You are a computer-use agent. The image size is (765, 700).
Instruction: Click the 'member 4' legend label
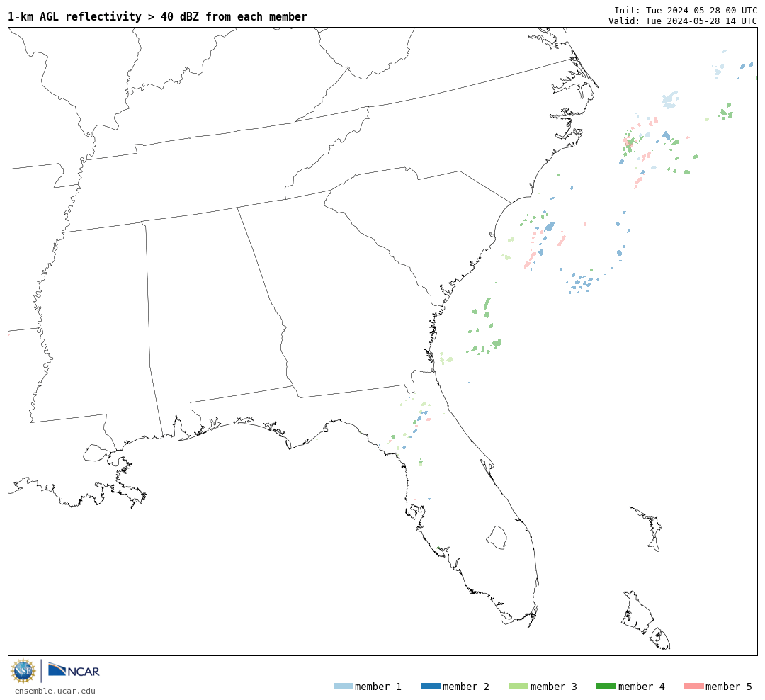point(642,687)
